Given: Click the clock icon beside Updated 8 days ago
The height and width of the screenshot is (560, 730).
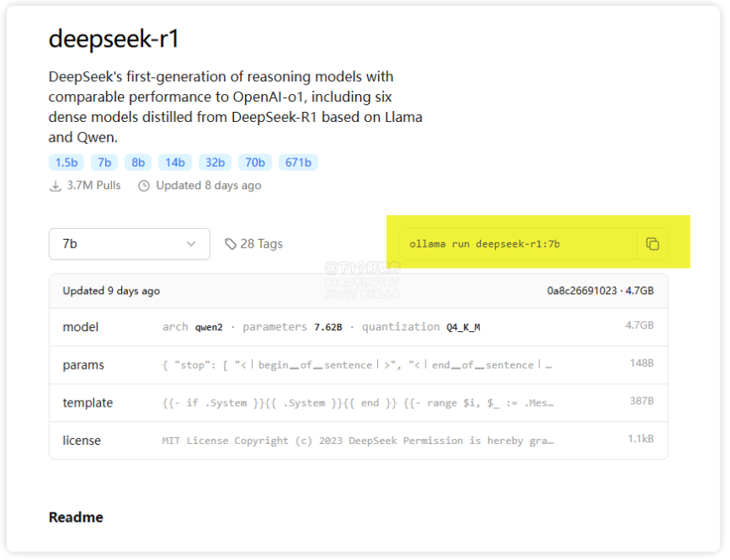Looking at the screenshot, I should pyautogui.click(x=144, y=186).
